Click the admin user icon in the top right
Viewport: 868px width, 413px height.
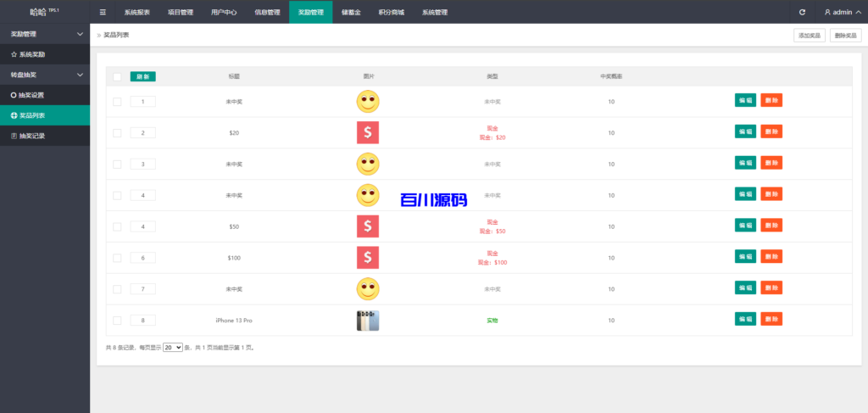pyautogui.click(x=827, y=12)
